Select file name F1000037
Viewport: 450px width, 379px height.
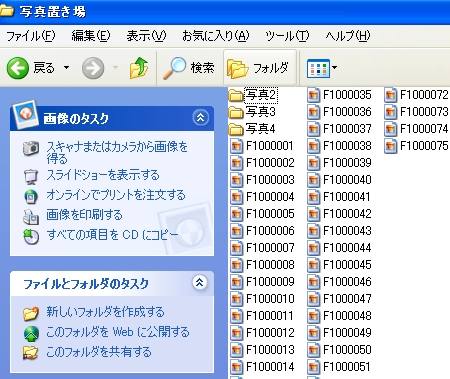[x=347, y=129]
